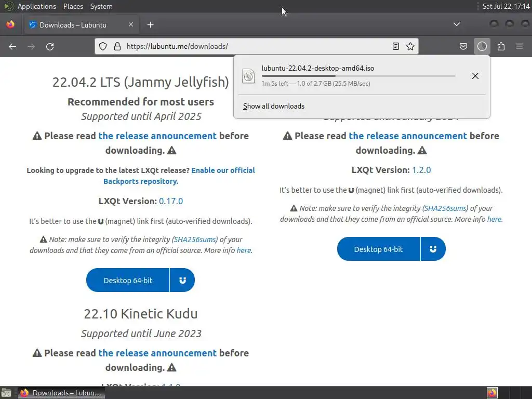Open a new browser tab

150,25
